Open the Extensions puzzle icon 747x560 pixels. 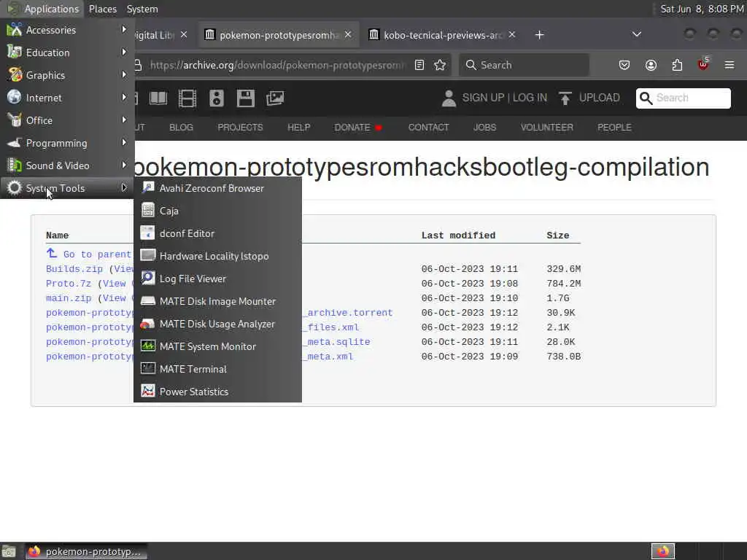(677, 65)
